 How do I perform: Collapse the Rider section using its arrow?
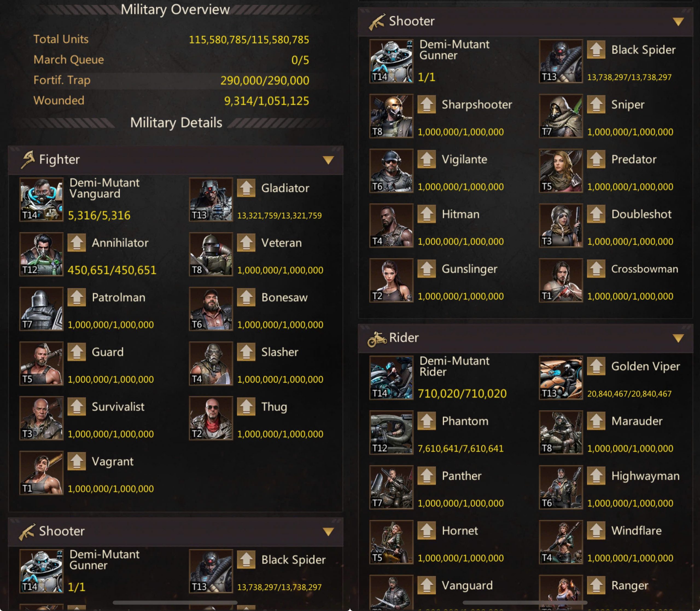point(678,338)
